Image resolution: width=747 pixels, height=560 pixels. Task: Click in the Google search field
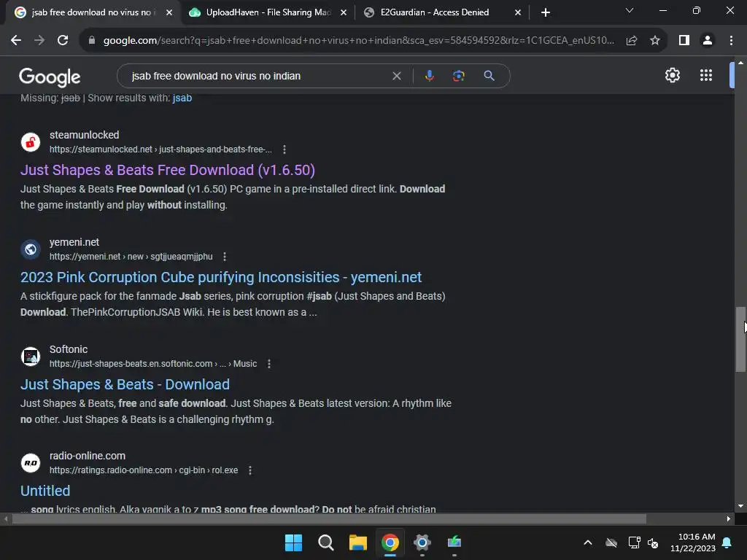point(258,76)
